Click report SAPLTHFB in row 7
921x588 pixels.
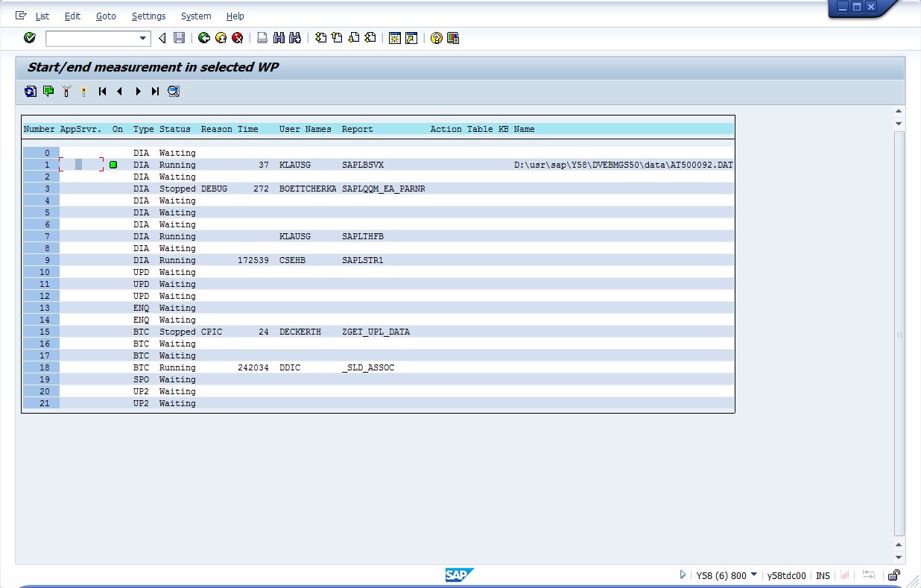click(363, 236)
